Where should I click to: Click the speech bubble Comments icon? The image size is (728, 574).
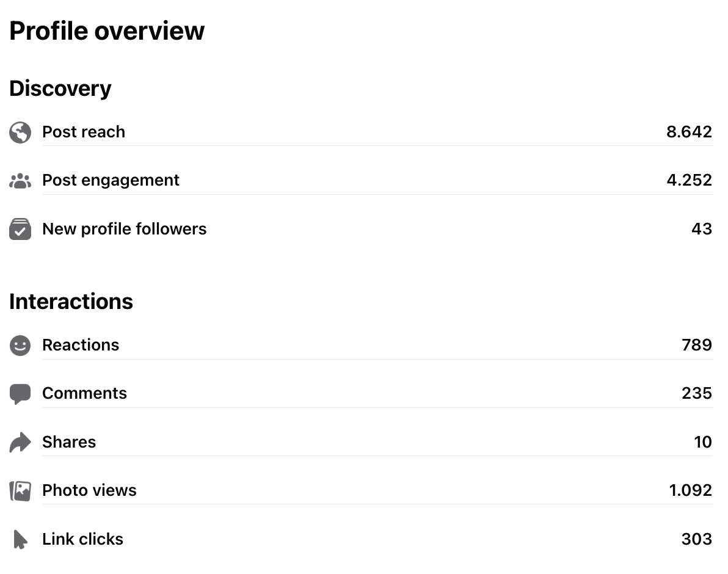(x=20, y=394)
